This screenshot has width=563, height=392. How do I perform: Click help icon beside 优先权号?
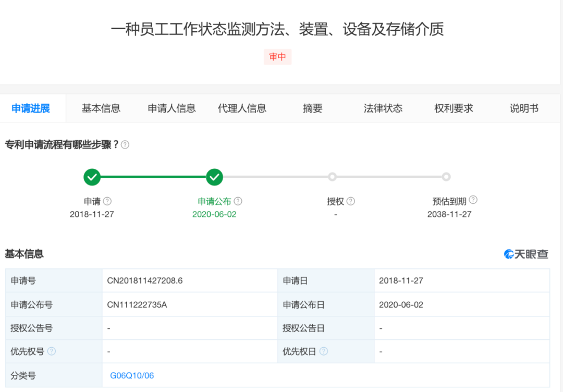pyautogui.click(x=51, y=351)
